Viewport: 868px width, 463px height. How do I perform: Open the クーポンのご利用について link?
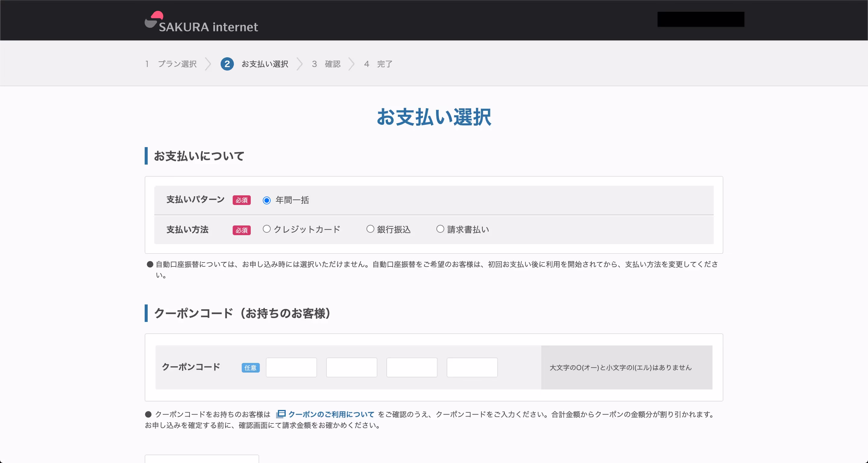[x=331, y=414]
